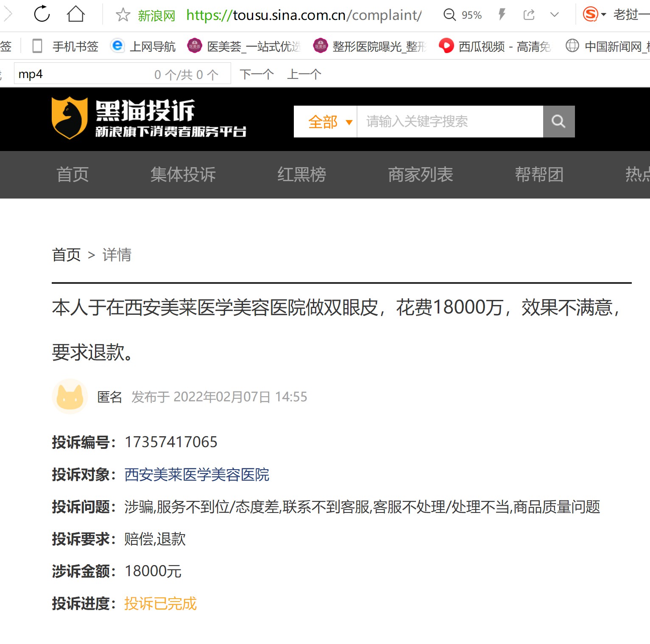Screen dimensions: 650x644
Task: Click the share page icon
Action: click(x=529, y=15)
